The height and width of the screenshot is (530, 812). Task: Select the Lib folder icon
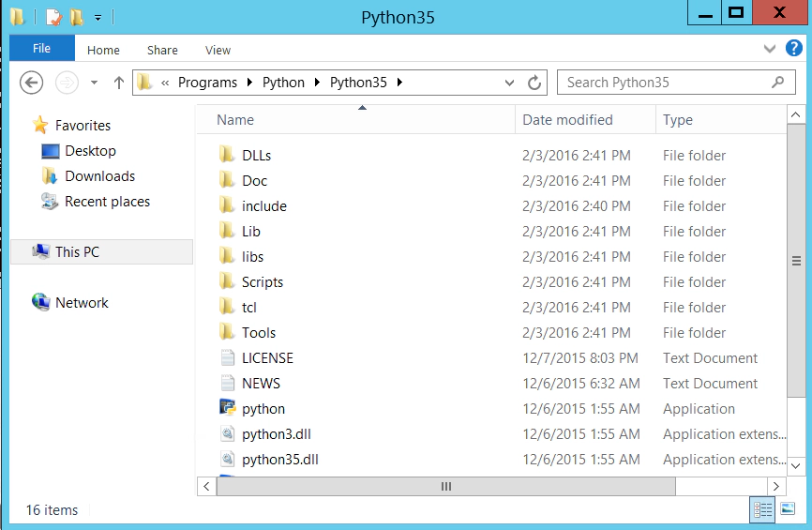226,231
